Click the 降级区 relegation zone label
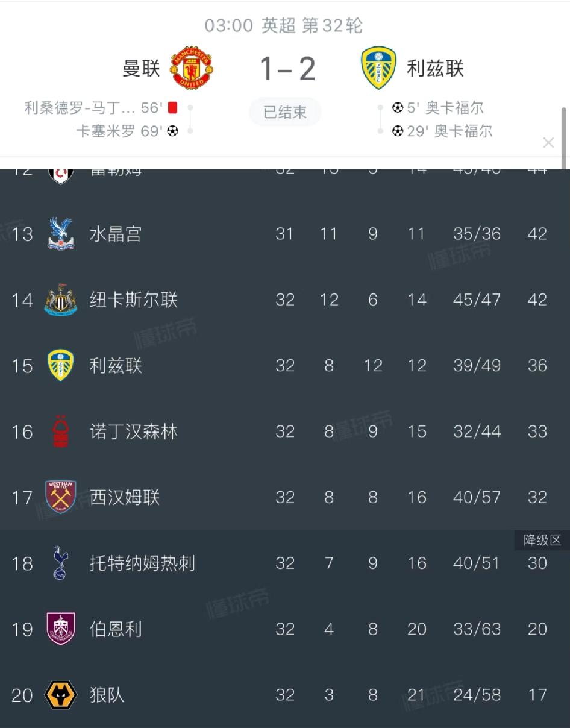The height and width of the screenshot is (728, 570). click(542, 541)
